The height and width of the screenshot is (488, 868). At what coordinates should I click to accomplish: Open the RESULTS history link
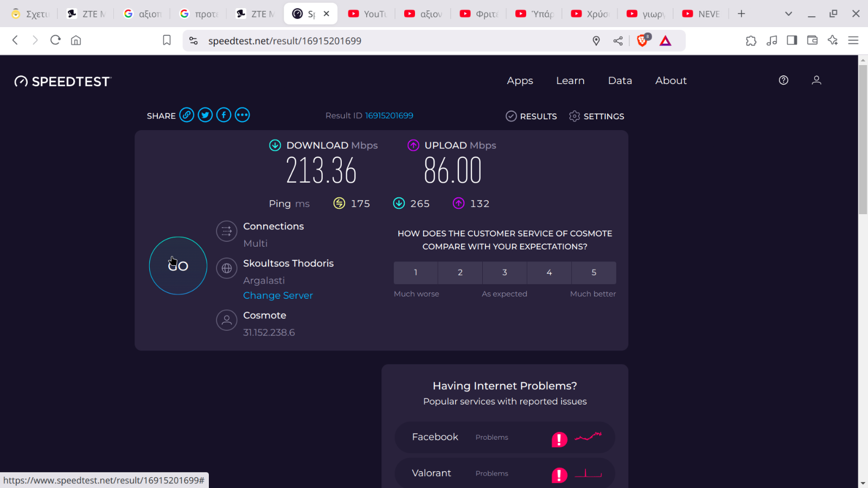tap(531, 116)
